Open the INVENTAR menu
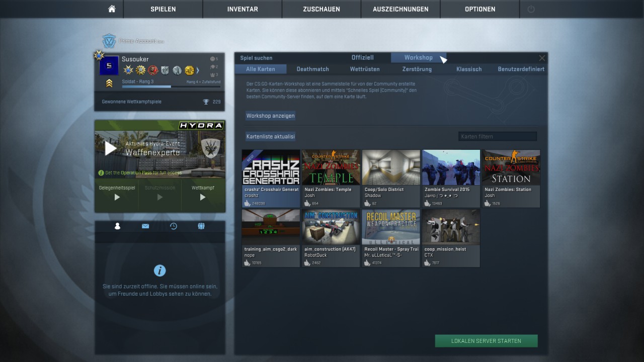 pos(243,9)
